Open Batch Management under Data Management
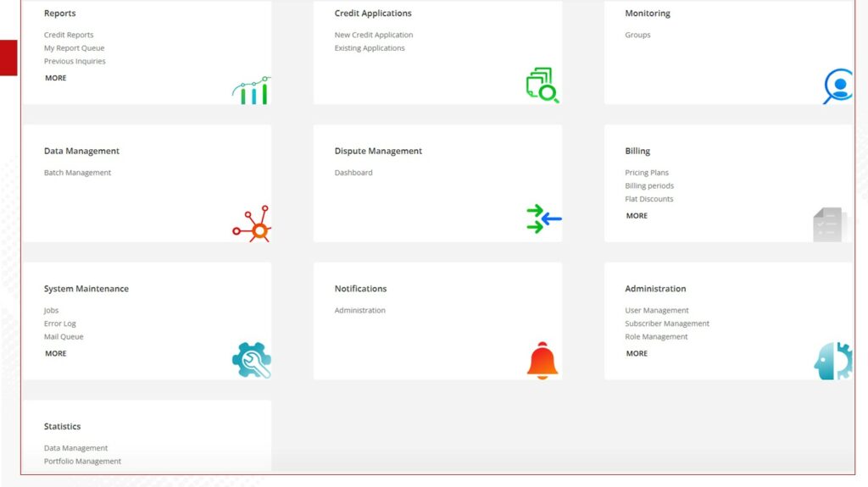The image size is (868, 487). tap(77, 173)
